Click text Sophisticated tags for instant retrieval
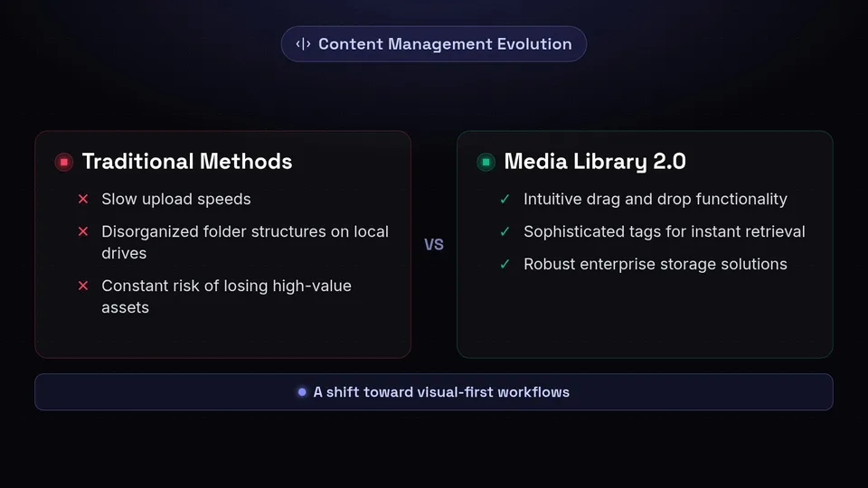Viewport: 868px width, 488px height. click(665, 232)
